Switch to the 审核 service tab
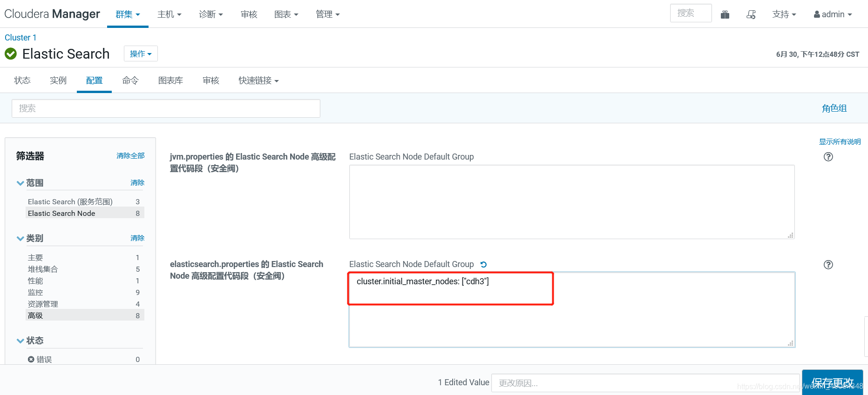 pos(211,80)
